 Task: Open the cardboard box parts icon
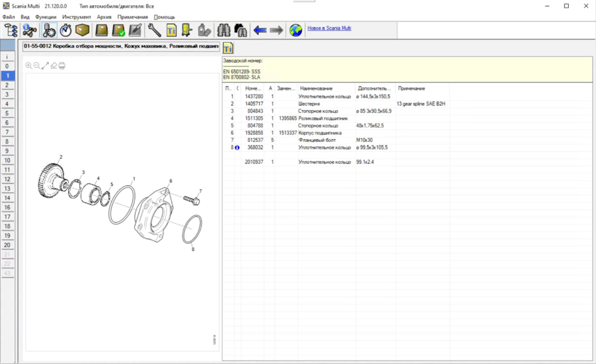[82, 30]
